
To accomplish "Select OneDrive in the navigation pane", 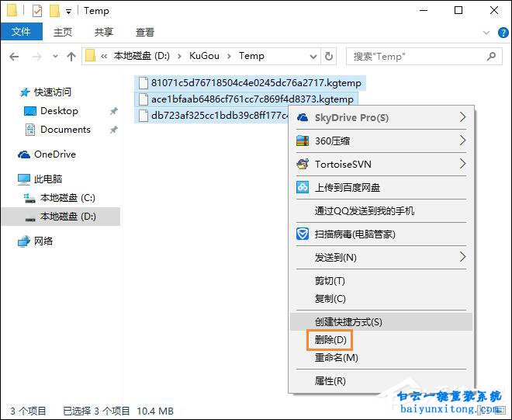I will point(55,154).
